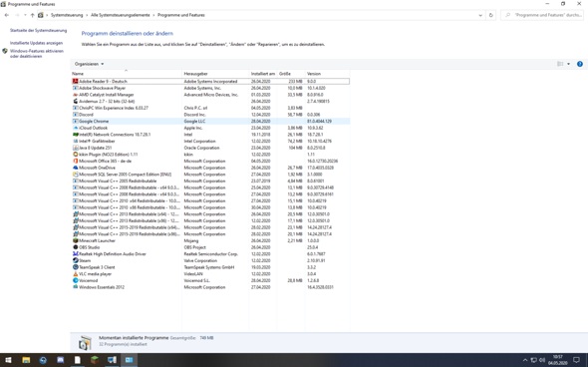
Task: Sort by the Herausgeber column header
Action: 215,74
